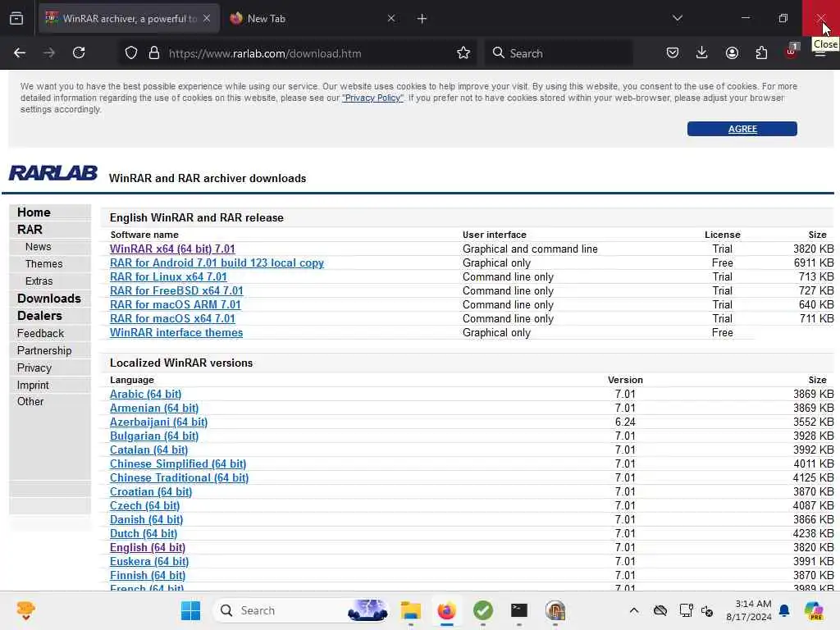The width and height of the screenshot is (840, 630).
Task: Open File Explorer from the taskbar
Action: (x=411, y=610)
